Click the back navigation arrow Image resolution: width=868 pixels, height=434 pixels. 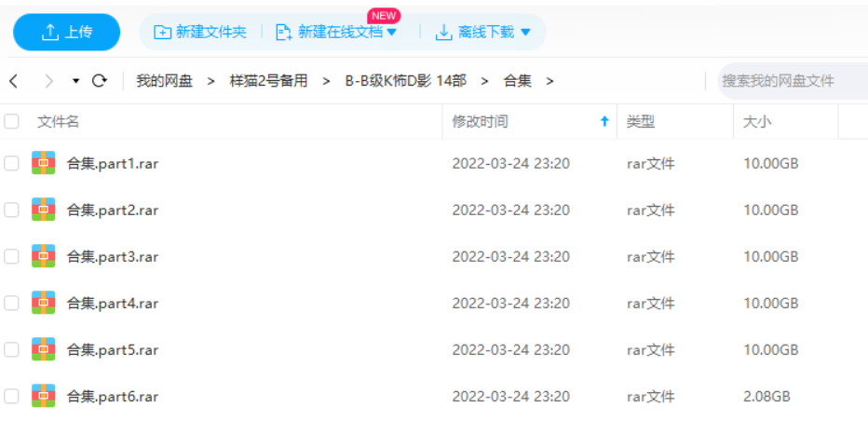(x=13, y=81)
